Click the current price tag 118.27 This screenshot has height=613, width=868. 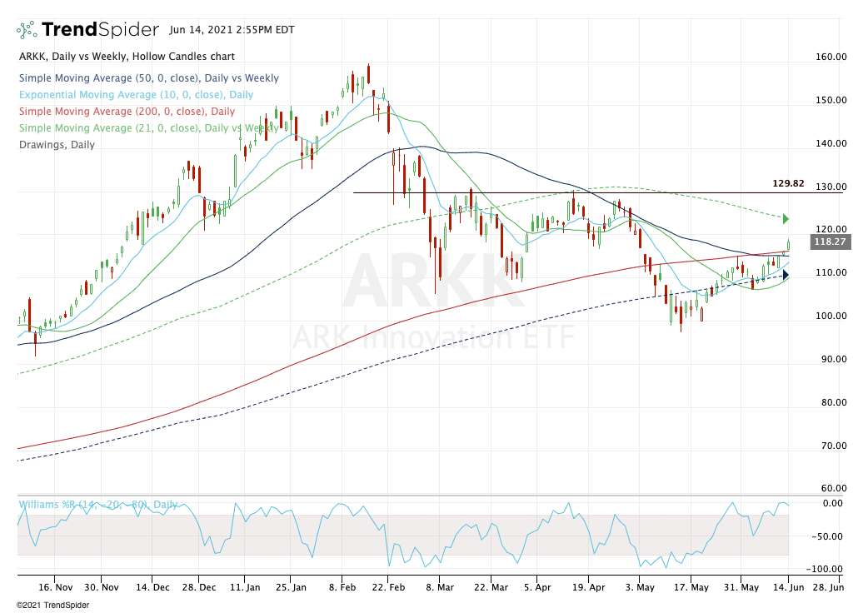[x=831, y=242]
